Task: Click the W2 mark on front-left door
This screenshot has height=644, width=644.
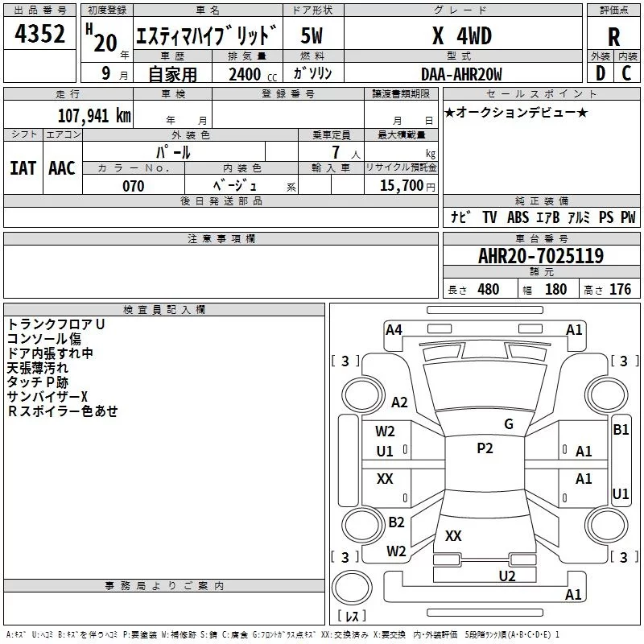Action: (385, 431)
